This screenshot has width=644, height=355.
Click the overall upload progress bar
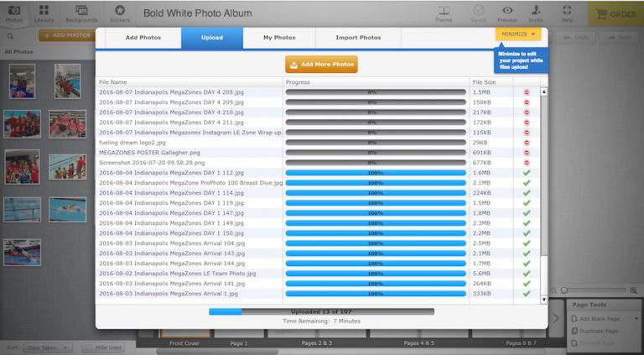[x=321, y=311]
